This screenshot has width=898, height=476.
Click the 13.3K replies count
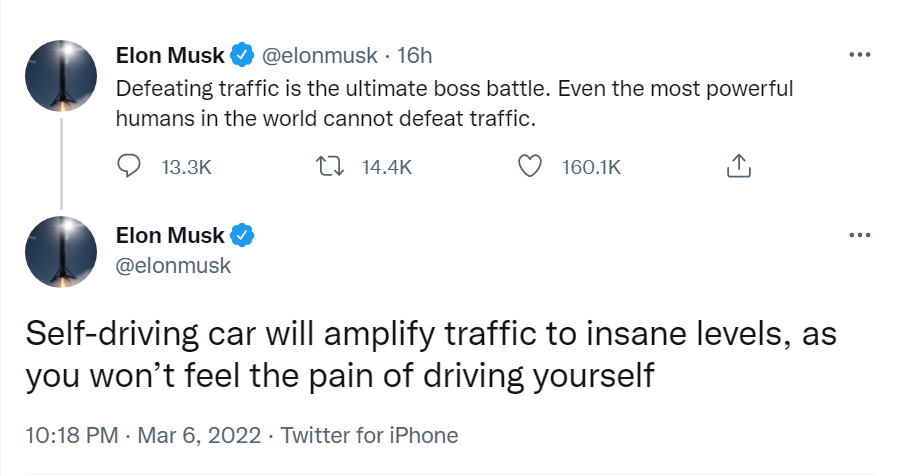[186, 167]
